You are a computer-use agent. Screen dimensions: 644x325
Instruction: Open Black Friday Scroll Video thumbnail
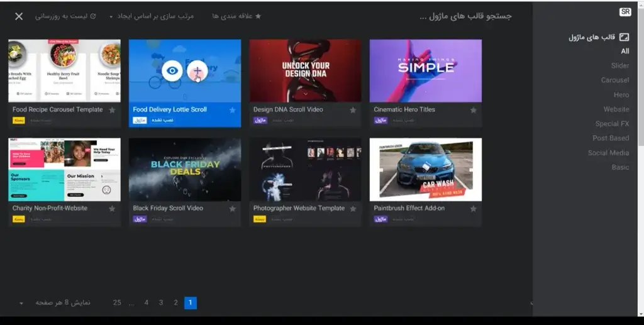[x=185, y=170]
